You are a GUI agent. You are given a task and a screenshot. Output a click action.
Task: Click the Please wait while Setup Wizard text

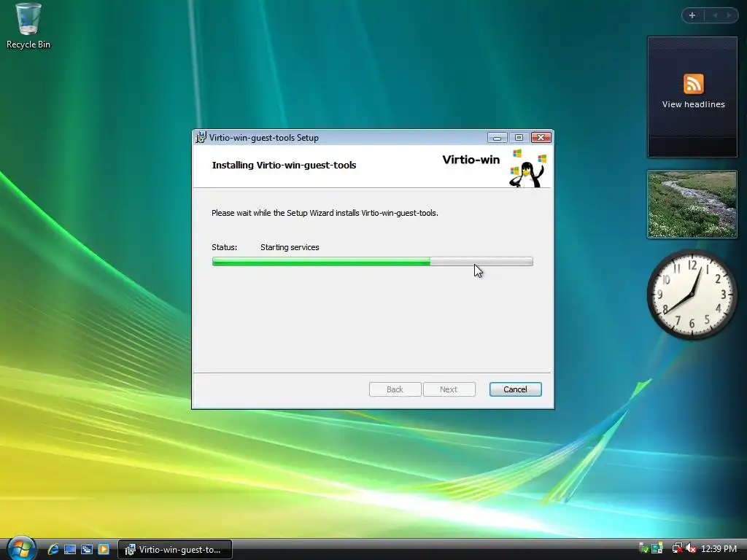[325, 213]
